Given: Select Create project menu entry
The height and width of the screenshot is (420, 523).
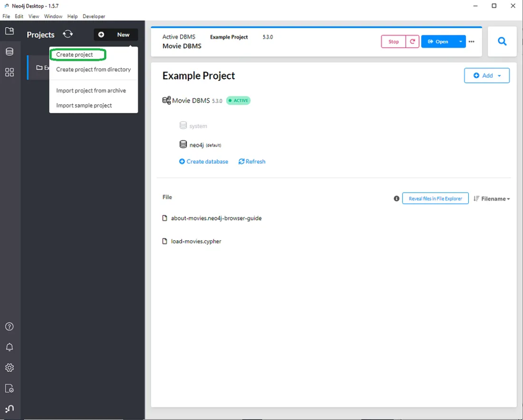Looking at the screenshot, I should tap(75, 54).
